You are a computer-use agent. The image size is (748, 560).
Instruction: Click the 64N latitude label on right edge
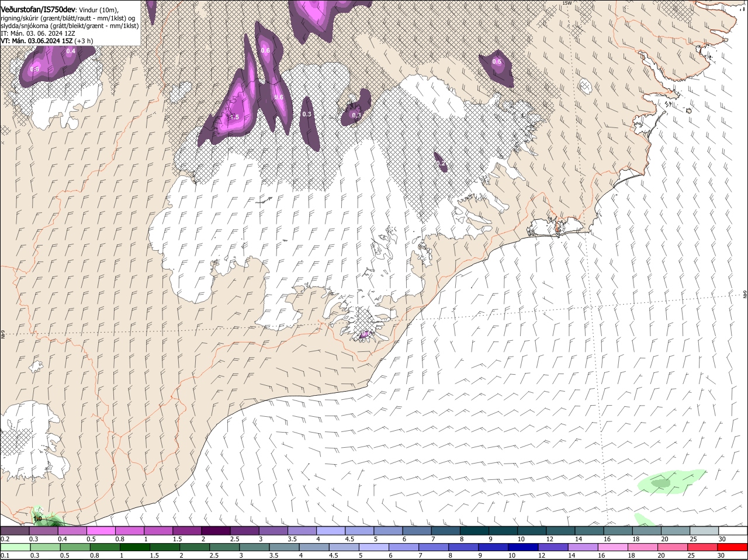pos(744,295)
